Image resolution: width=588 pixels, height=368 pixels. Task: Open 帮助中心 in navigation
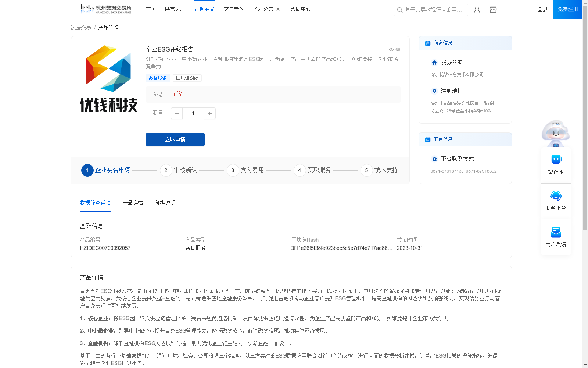click(x=301, y=9)
